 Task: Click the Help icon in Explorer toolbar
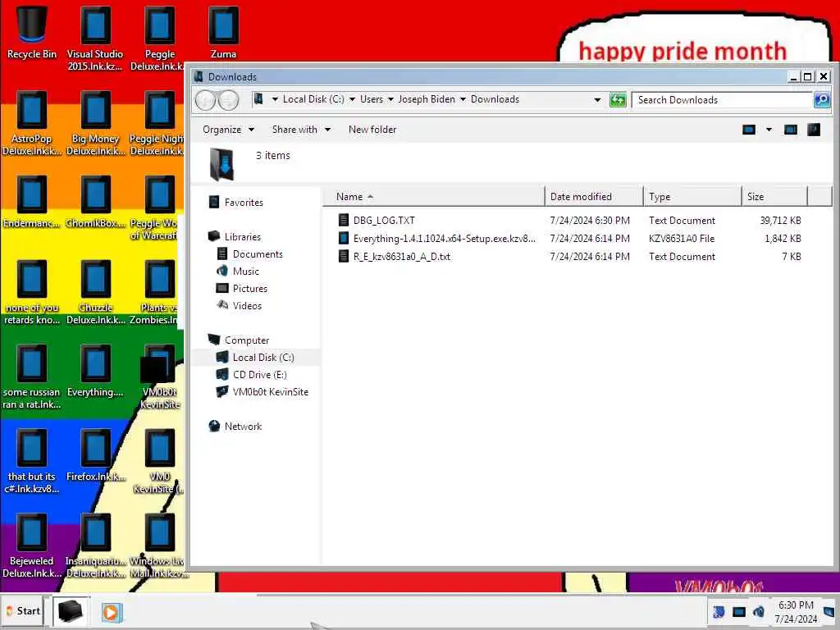point(814,130)
